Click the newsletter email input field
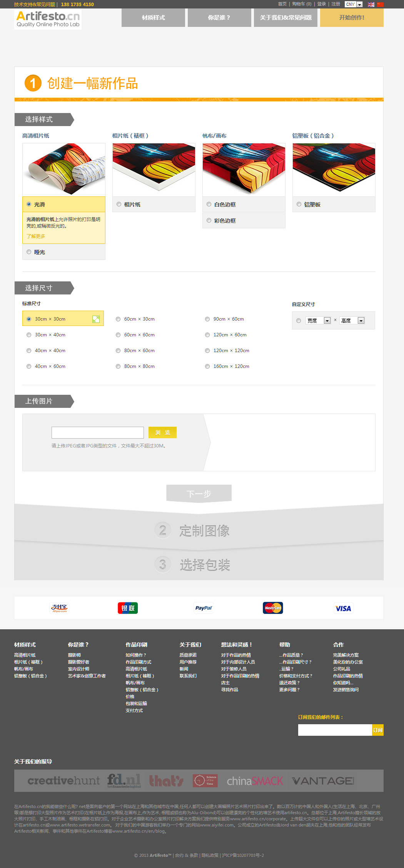The width and height of the screenshot is (404, 868). pyautogui.click(x=335, y=730)
